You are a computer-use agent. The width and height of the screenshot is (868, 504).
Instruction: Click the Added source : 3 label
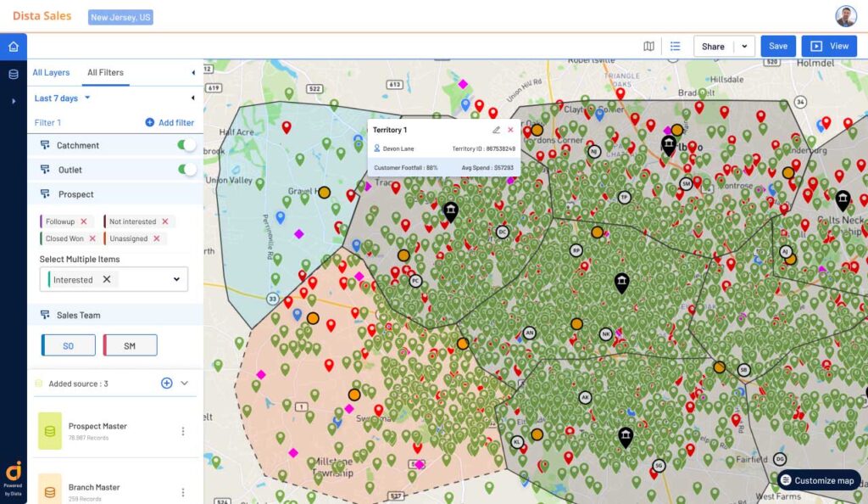pyautogui.click(x=78, y=384)
